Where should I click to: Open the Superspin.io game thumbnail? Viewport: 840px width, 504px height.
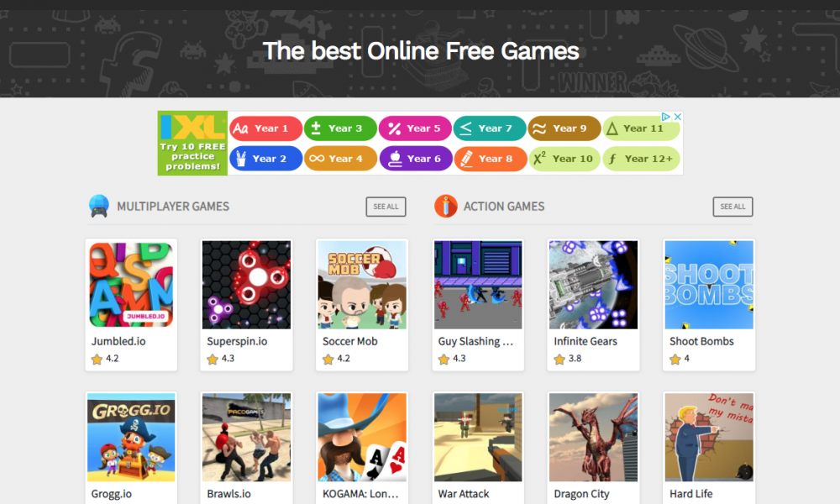246,285
